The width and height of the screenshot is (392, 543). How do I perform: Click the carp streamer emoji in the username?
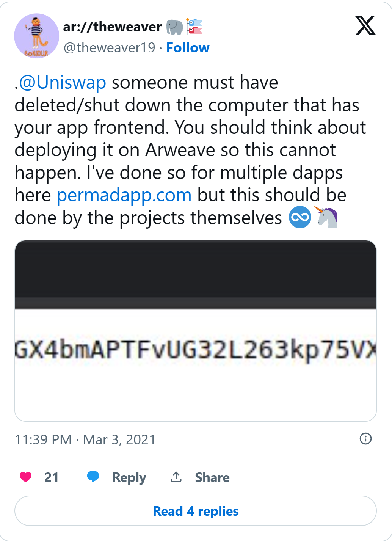click(195, 27)
